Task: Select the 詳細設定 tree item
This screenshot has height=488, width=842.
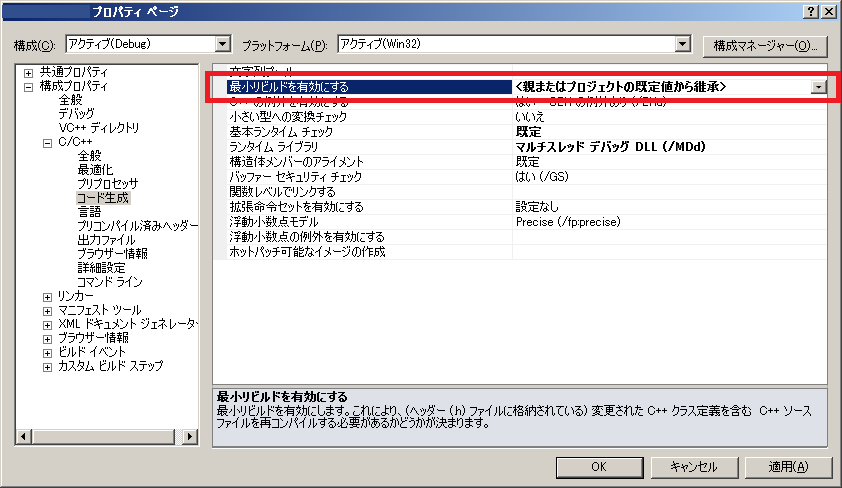Action: (x=101, y=267)
